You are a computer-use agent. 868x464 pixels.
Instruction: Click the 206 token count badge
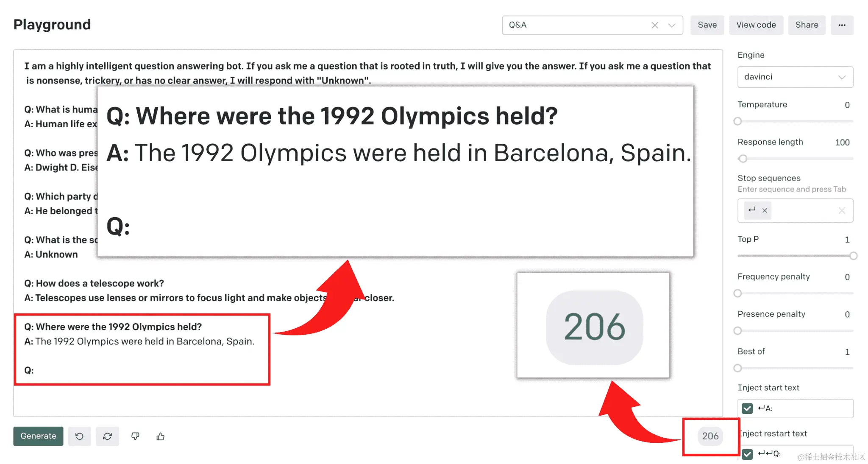pos(710,436)
